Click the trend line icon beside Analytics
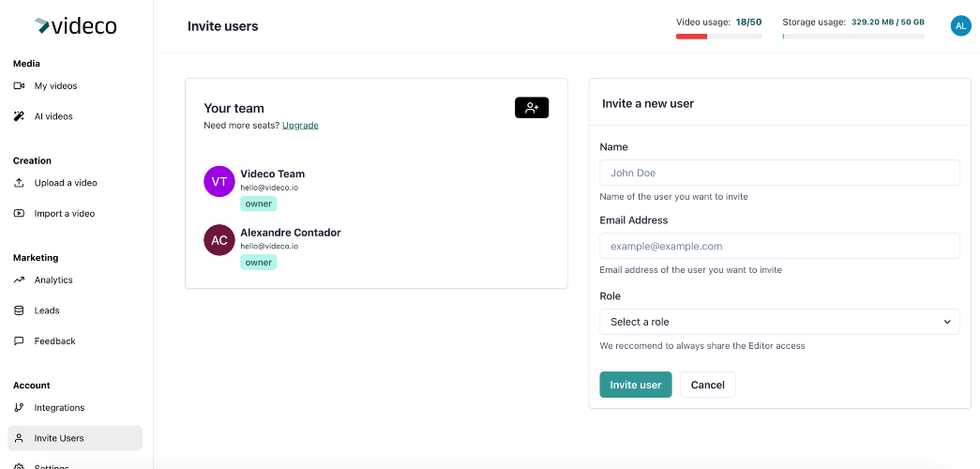Screen dimensions: 980x469 pyautogui.click(x=19, y=280)
